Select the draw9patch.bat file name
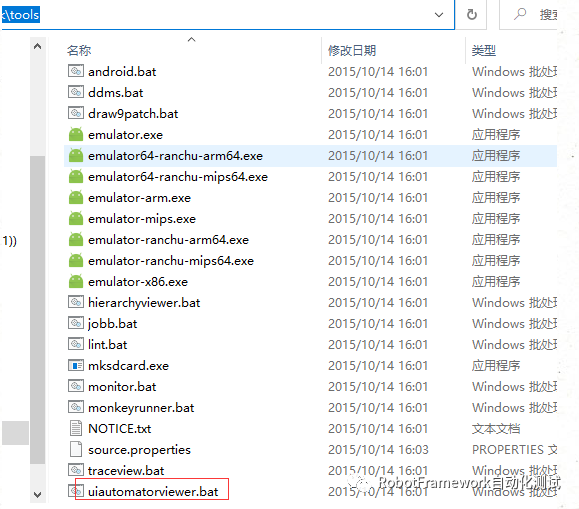The image size is (579, 509). (x=133, y=113)
